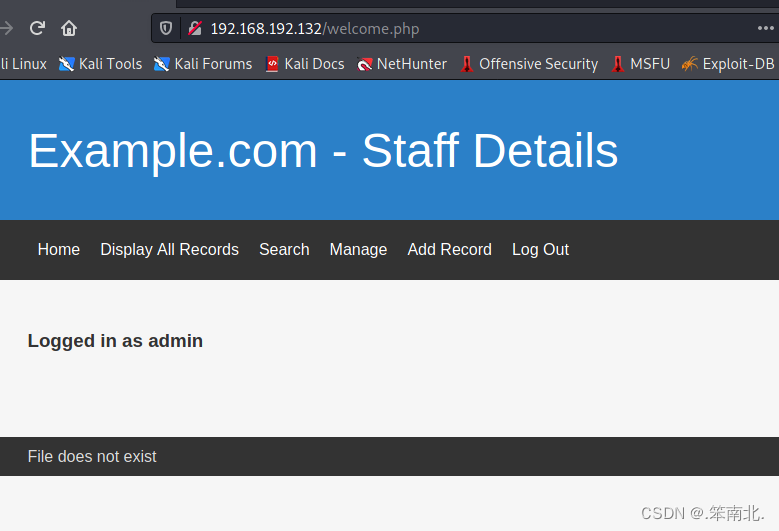Open Kali Linux bookmark

pyautogui.click(x=23, y=64)
